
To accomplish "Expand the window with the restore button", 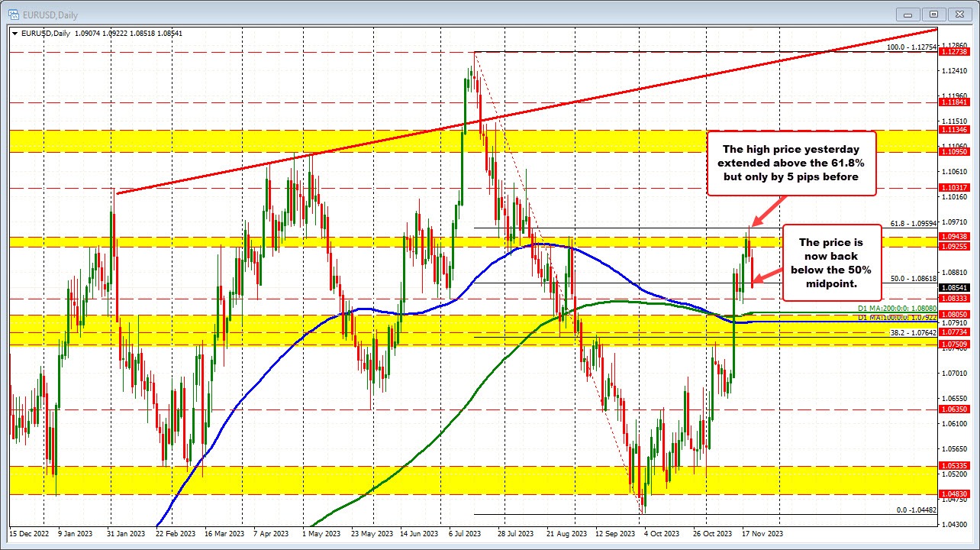I will tap(933, 15).
